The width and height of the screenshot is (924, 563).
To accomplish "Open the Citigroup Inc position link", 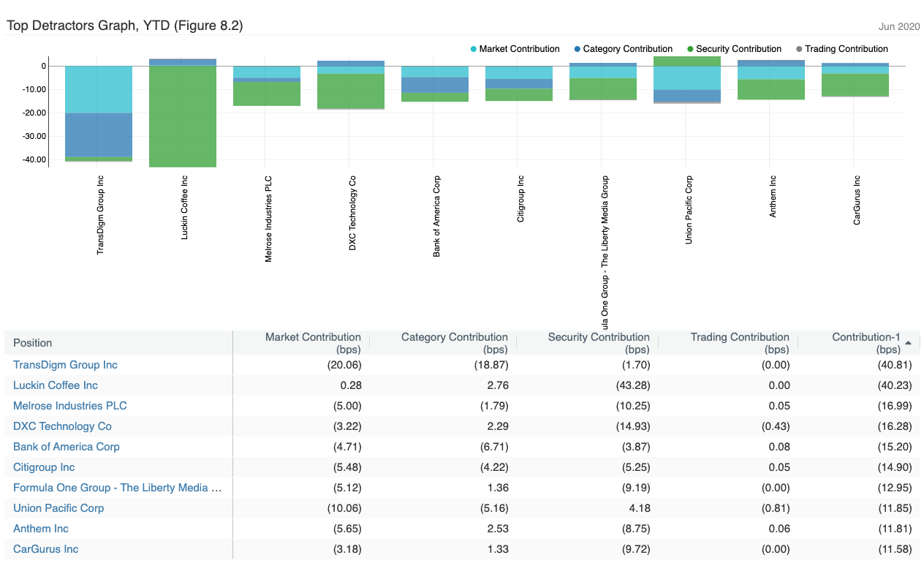I will [x=44, y=467].
